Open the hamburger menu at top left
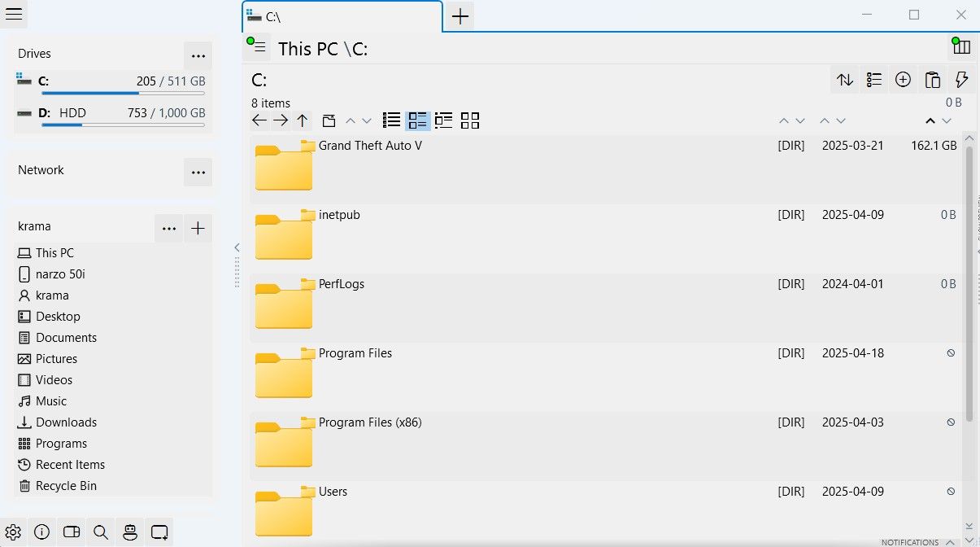Screen dimensions: 980x547 (x=14, y=14)
